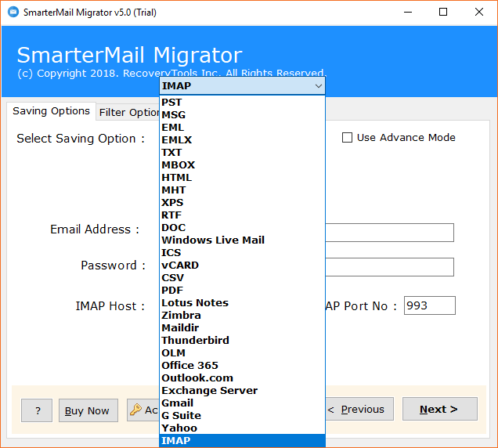
Task: Click the SmarterMail Migrator app icon in title bar
Action: coord(13,12)
